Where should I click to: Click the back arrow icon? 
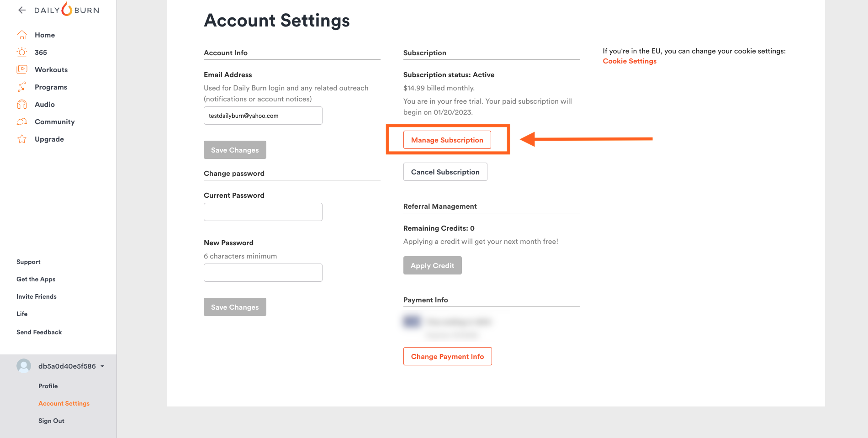(22, 10)
